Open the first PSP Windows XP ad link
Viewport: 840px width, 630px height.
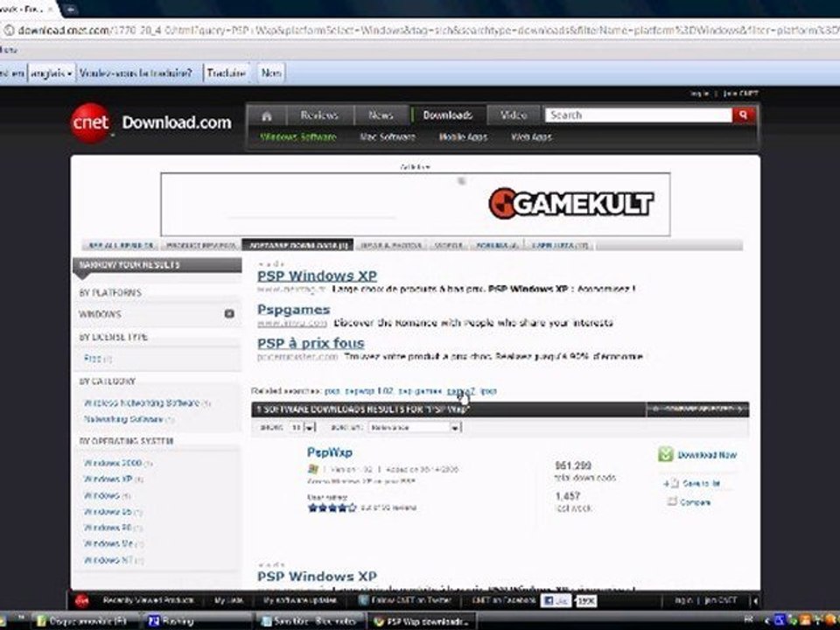coord(317,276)
